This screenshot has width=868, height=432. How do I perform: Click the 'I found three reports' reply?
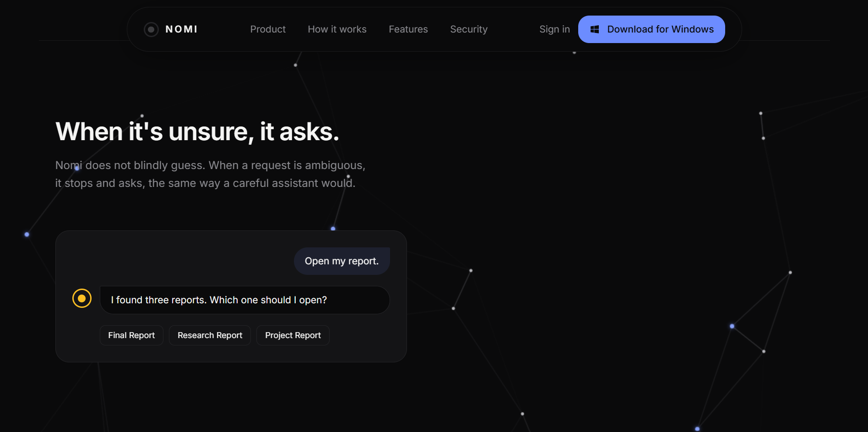[x=245, y=300]
